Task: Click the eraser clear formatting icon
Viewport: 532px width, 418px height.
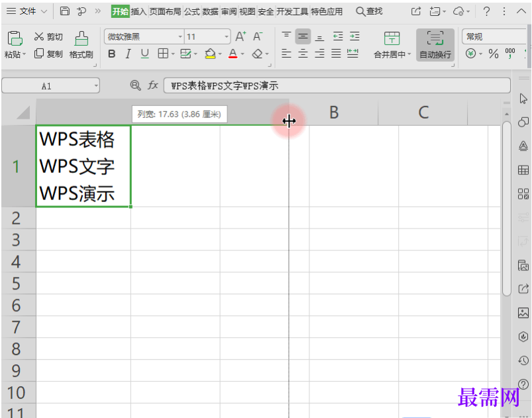Action: [x=257, y=54]
